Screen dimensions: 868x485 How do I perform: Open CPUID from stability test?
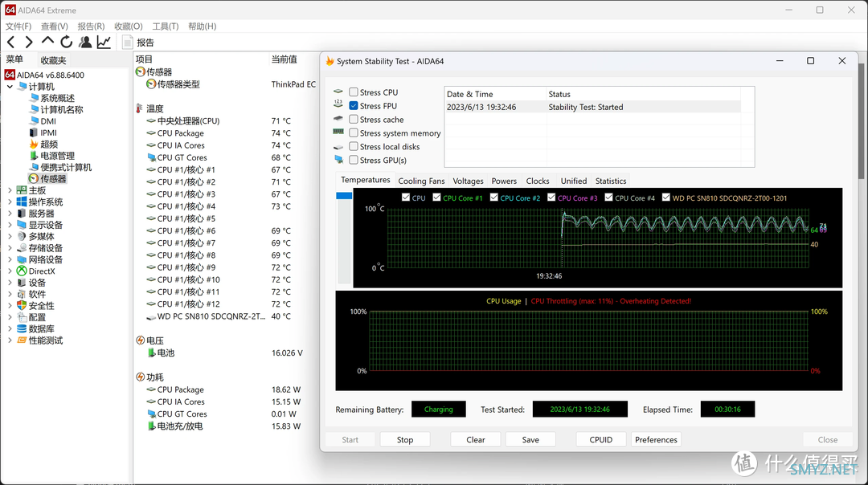pos(600,440)
